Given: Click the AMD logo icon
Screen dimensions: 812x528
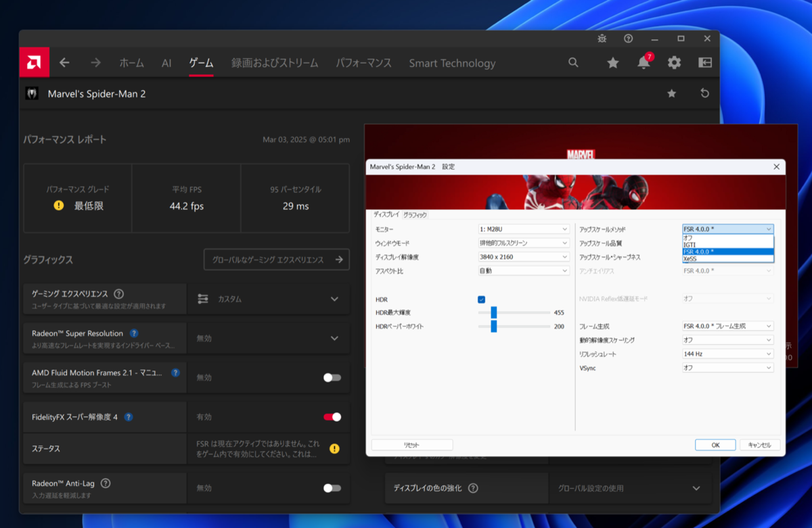Looking at the screenshot, I should pyautogui.click(x=34, y=63).
